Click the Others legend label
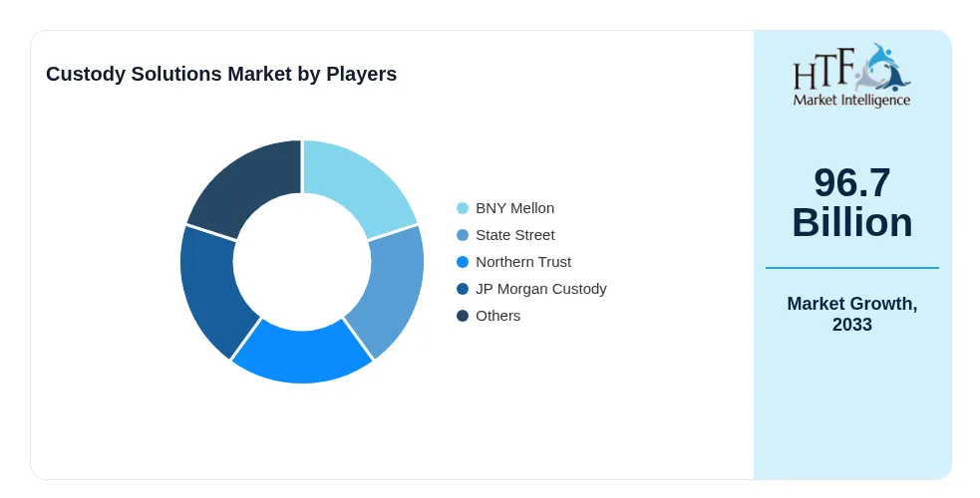 pos(498,316)
